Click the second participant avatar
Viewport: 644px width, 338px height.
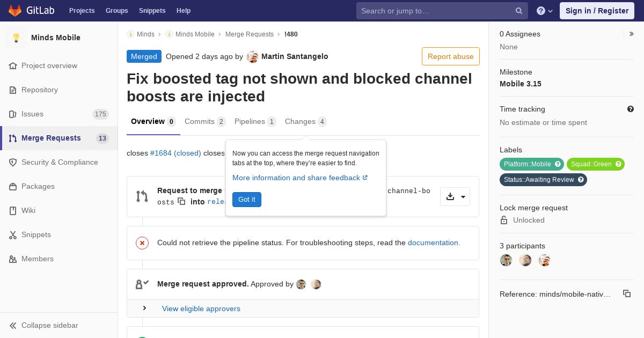click(x=525, y=260)
